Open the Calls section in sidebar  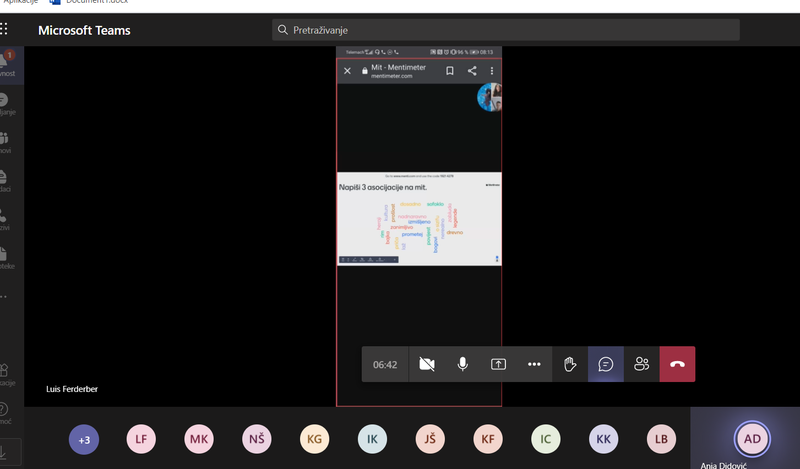point(7,219)
